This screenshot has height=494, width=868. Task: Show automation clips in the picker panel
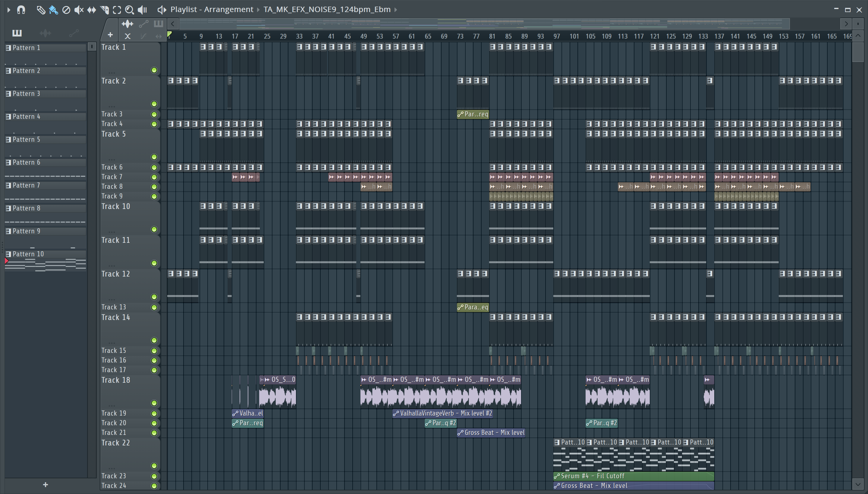[x=74, y=33]
